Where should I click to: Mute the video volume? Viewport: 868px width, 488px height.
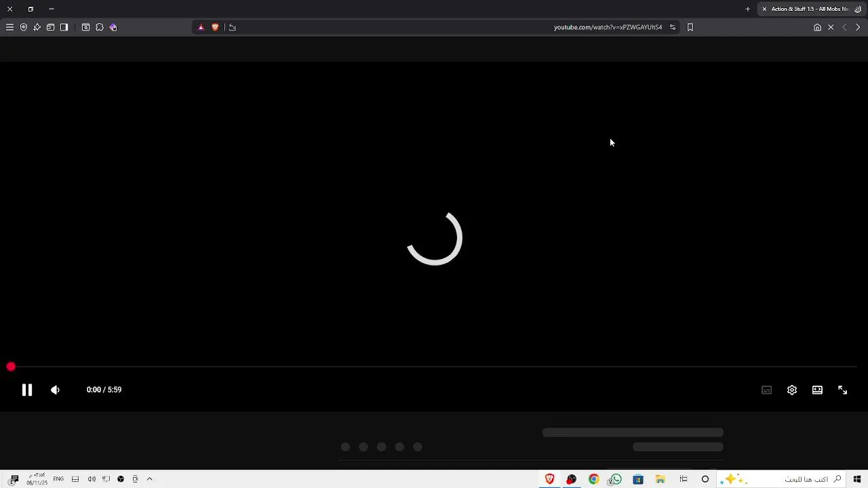(55, 390)
